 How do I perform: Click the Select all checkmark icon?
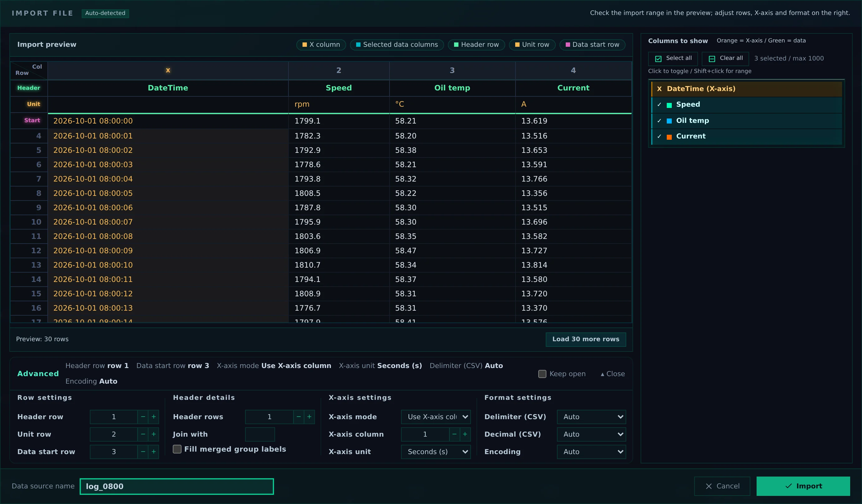point(658,59)
